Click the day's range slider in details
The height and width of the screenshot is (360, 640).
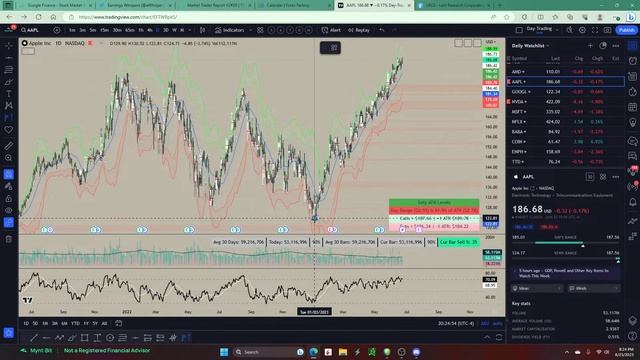(x=565, y=243)
